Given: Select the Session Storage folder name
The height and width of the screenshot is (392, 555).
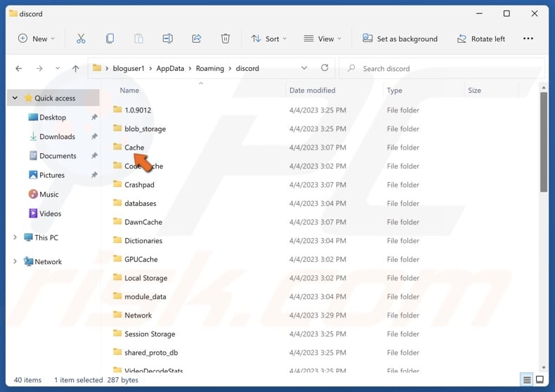Looking at the screenshot, I should 150,334.
